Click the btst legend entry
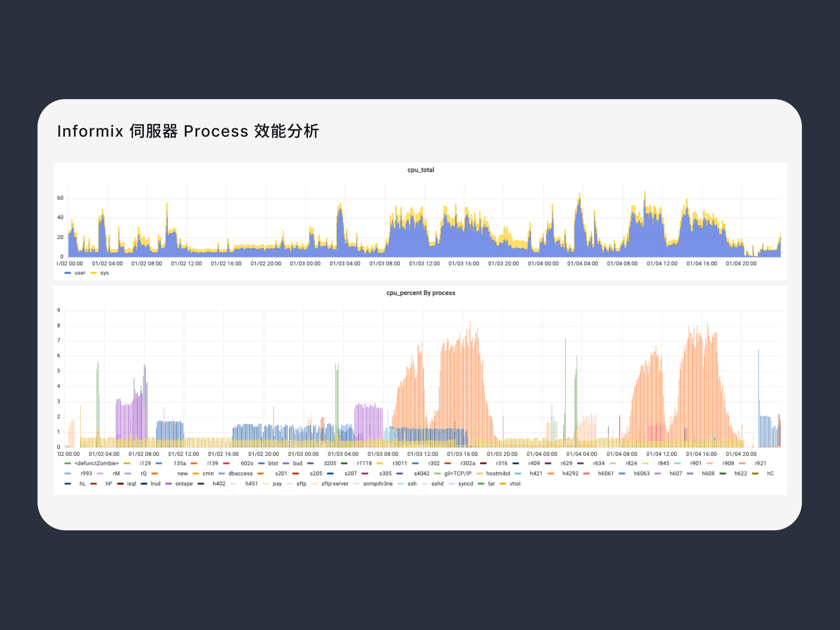This screenshot has height=630, width=840. coord(273,464)
